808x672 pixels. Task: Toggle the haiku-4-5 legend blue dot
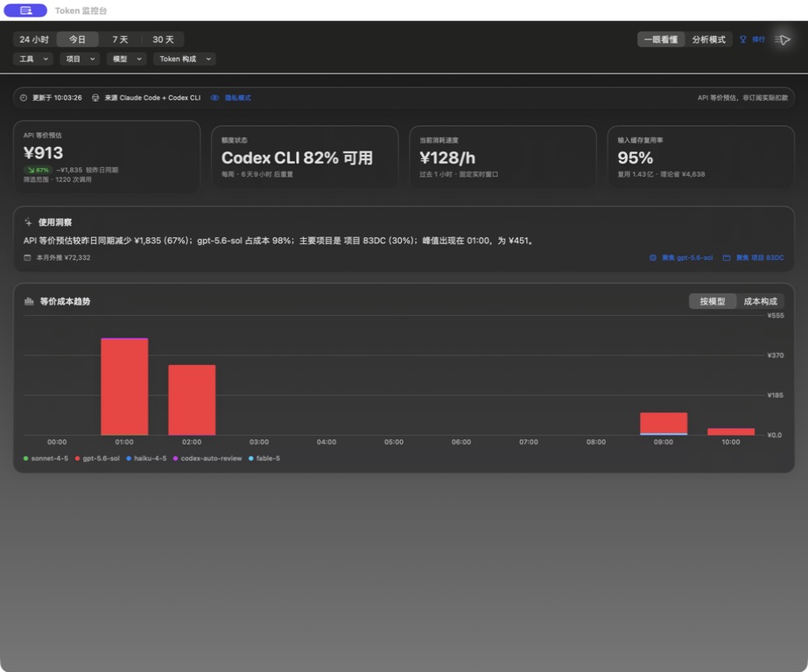pyautogui.click(x=129, y=458)
